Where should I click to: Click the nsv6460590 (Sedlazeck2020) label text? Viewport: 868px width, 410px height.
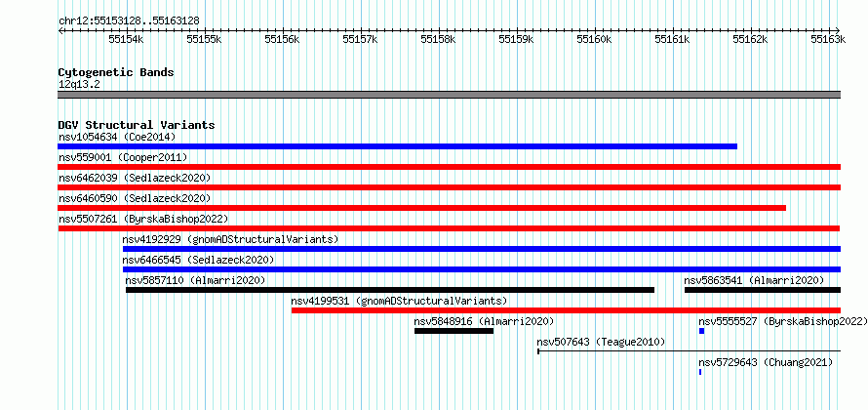pos(135,198)
